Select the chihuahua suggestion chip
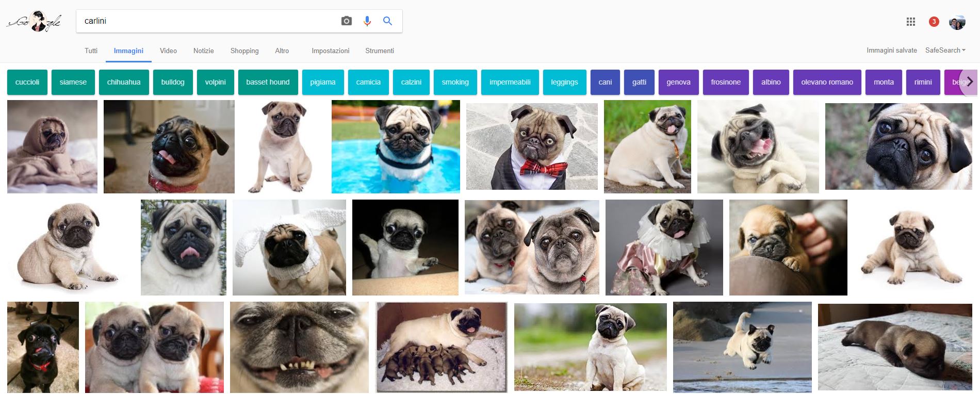980x394 pixels. 124,82
